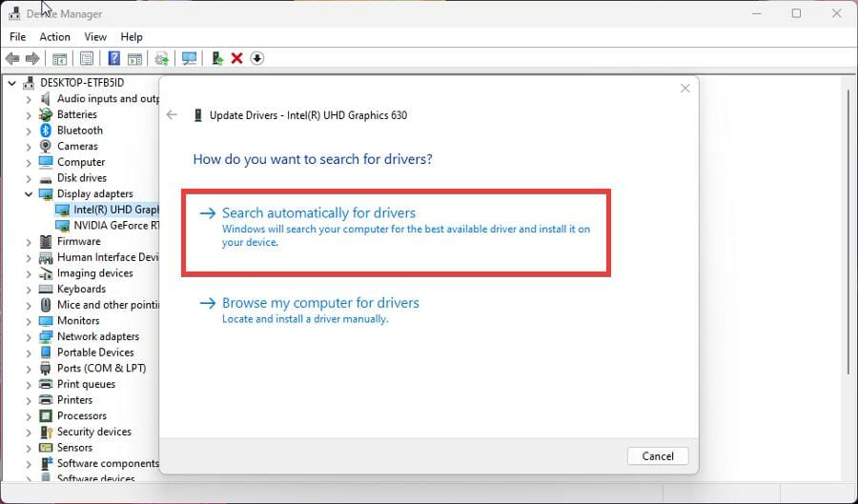Select the DESKTOP-ETFB5ID computer name label

tap(82, 83)
